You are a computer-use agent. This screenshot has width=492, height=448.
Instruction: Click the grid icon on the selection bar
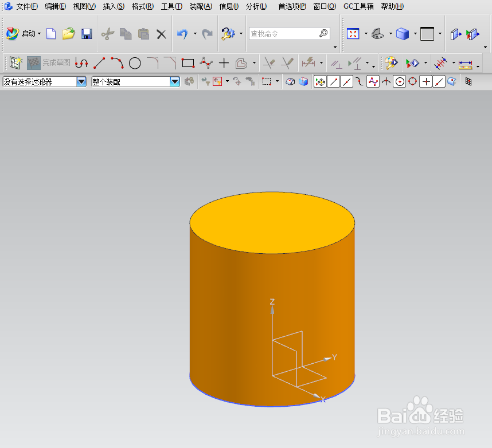[468, 82]
